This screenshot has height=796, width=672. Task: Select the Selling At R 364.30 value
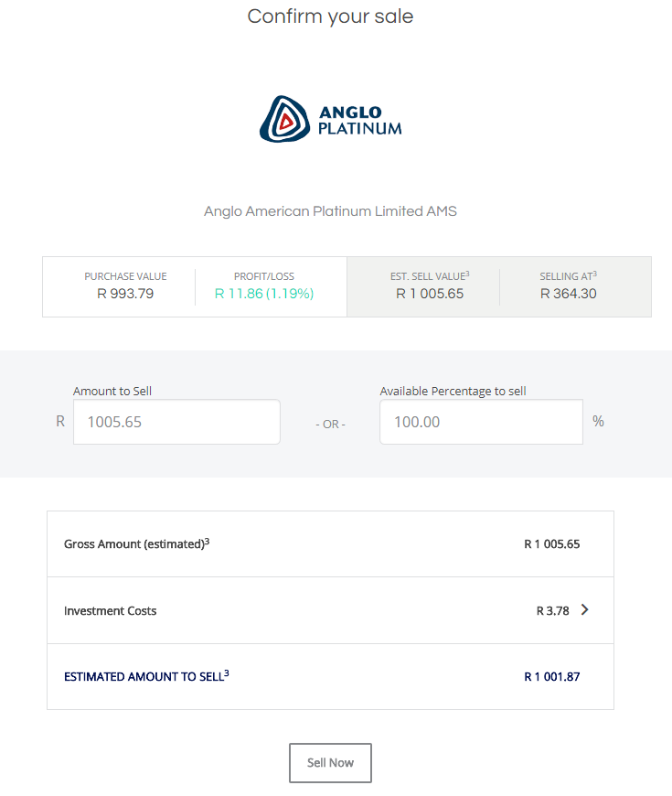(568, 294)
